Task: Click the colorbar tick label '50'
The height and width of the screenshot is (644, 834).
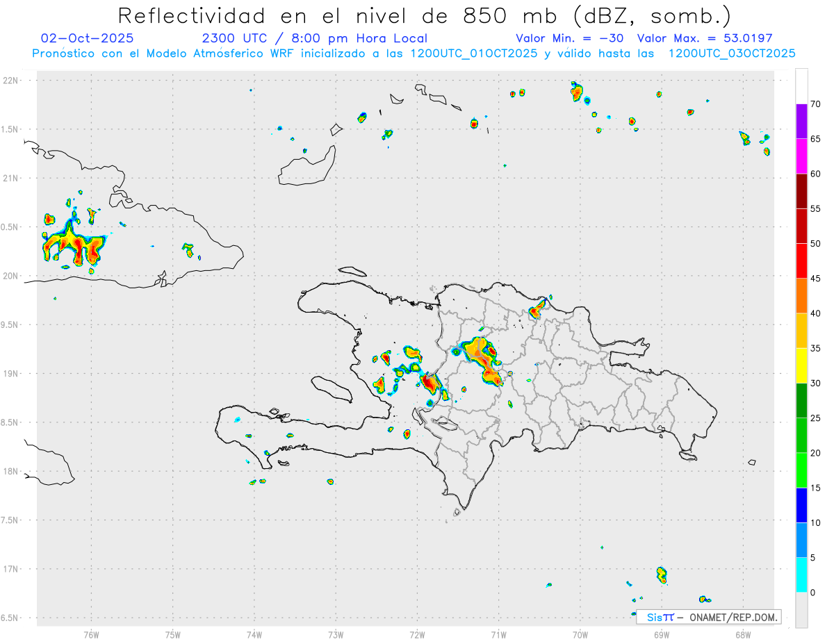Action: coord(815,244)
